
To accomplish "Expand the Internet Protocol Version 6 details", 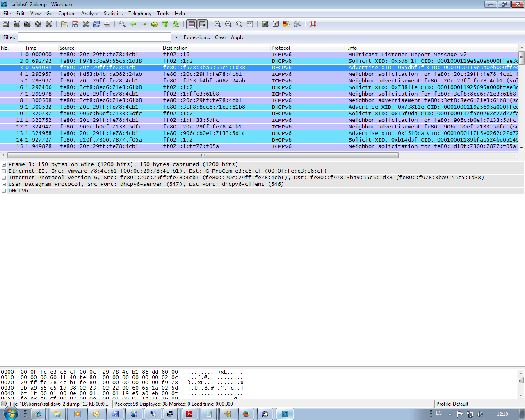I will pyautogui.click(x=3, y=178).
